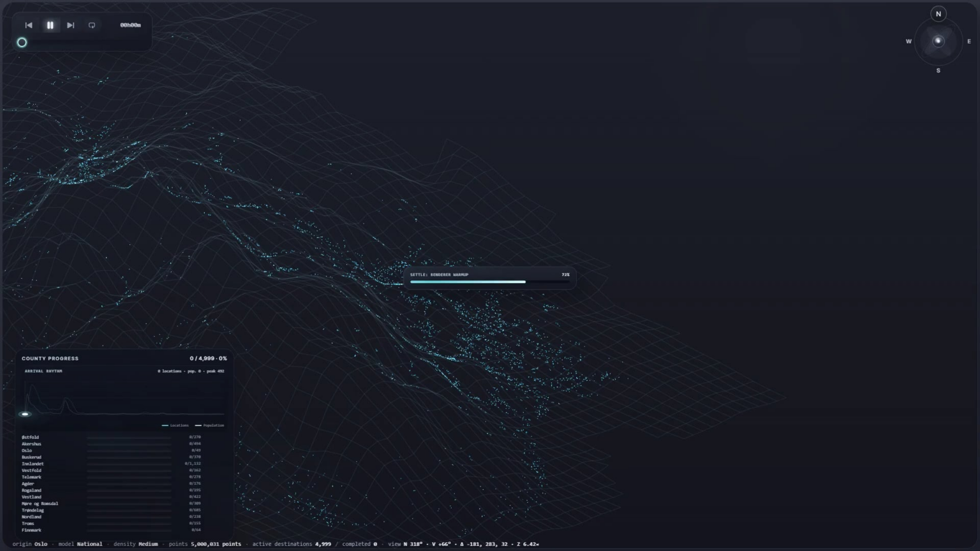Screen dimensions: 980x551
Task: Pause the simulation playback
Action: (50, 26)
